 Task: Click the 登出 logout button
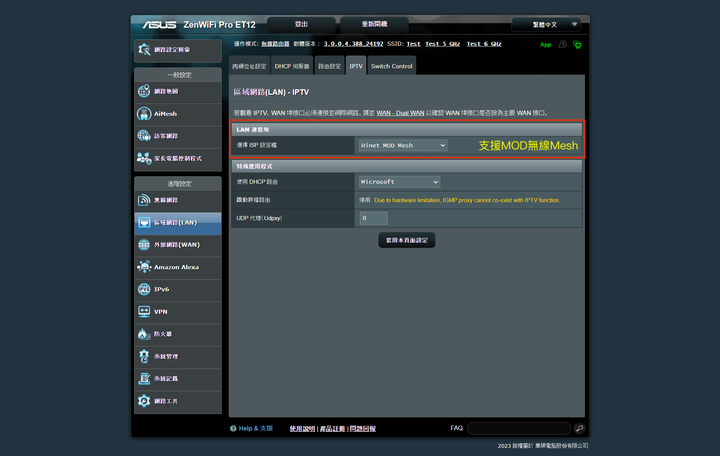301,24
